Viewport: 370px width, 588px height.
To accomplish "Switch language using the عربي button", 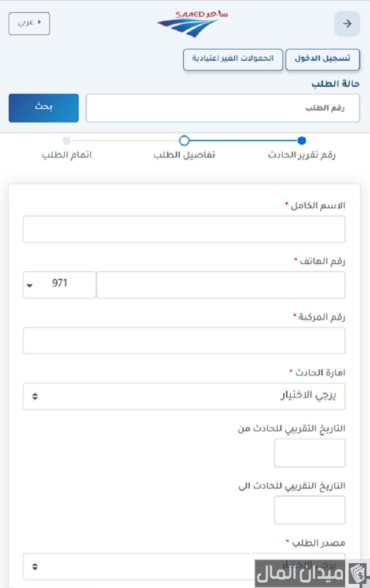I will (29, 23).
